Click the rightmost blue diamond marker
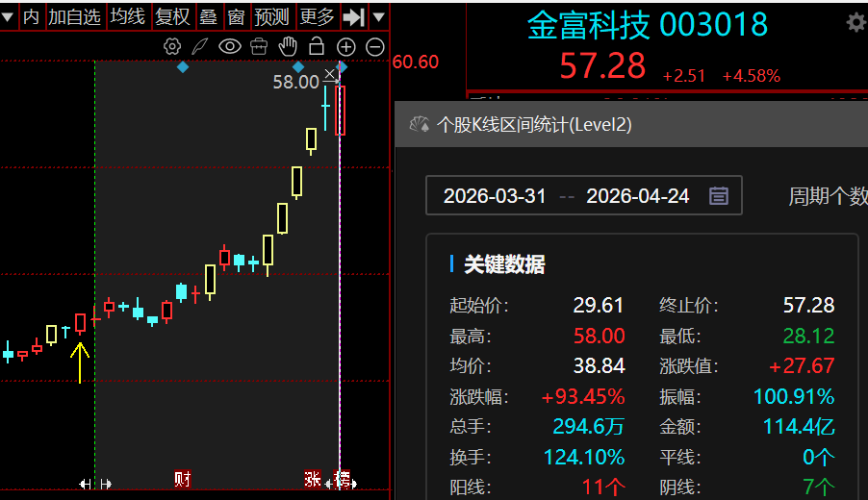The width and height of the screenshot is (868, 500). (x=343, y=67)
